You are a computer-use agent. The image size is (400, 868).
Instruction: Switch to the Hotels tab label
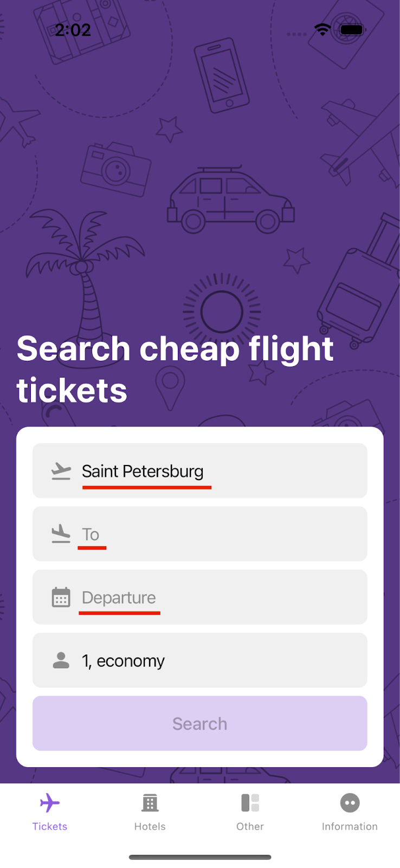[150, 826]
